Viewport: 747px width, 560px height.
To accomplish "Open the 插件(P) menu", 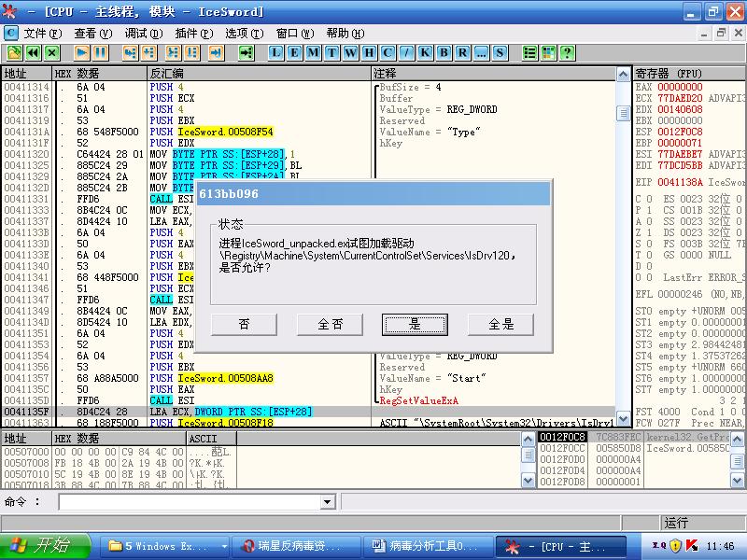I will 194,34.
